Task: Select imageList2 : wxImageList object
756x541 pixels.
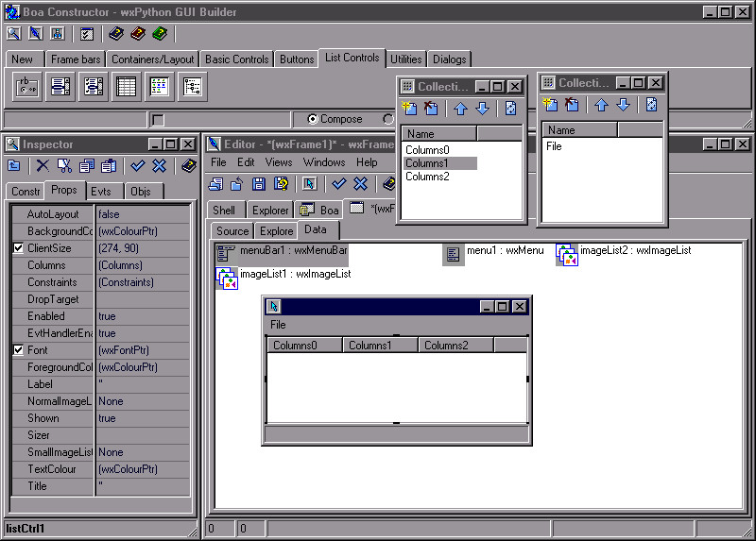Action: (x=624, y=254)
